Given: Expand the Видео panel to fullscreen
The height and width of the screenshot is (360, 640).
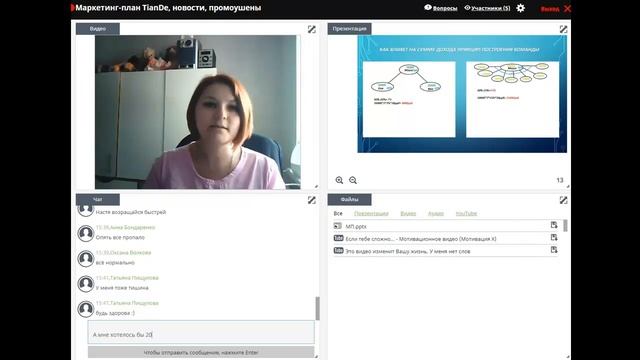Looking at the screenshot, I should coord(311,29).
